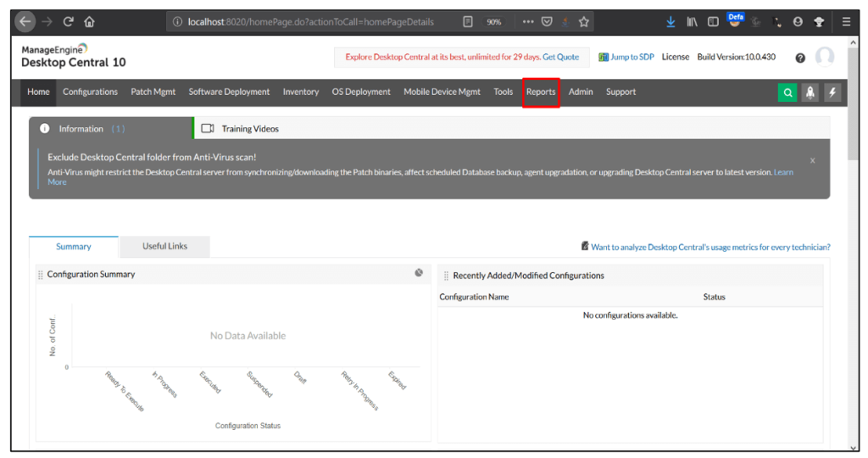Click the Configuration Status axis label
This screenshot has height=458, width=868.
pos(248,426)
